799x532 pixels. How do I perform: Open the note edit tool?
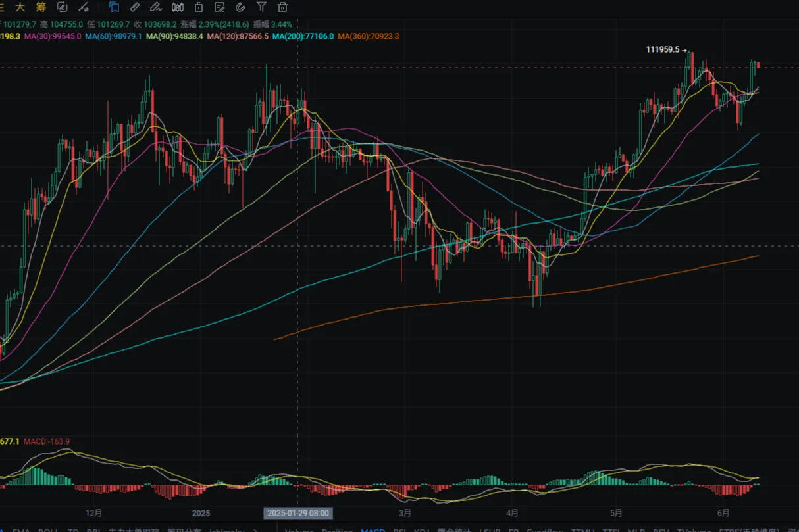tap(219, 7)
